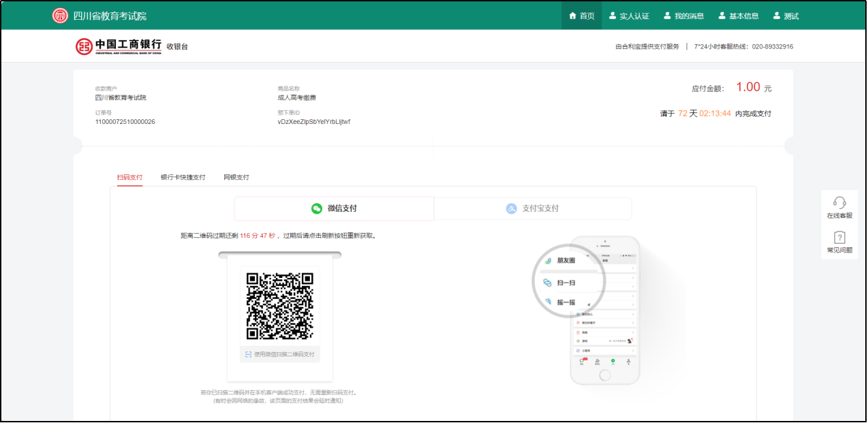Click the headset online service icon
The width and height of the screenshot is (868, 423).
coord(839,202)
